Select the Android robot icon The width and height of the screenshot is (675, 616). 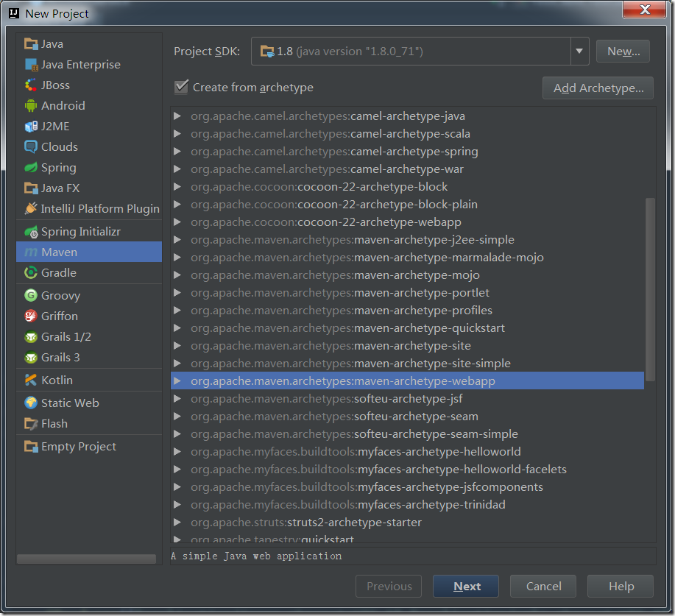point(31,105)
